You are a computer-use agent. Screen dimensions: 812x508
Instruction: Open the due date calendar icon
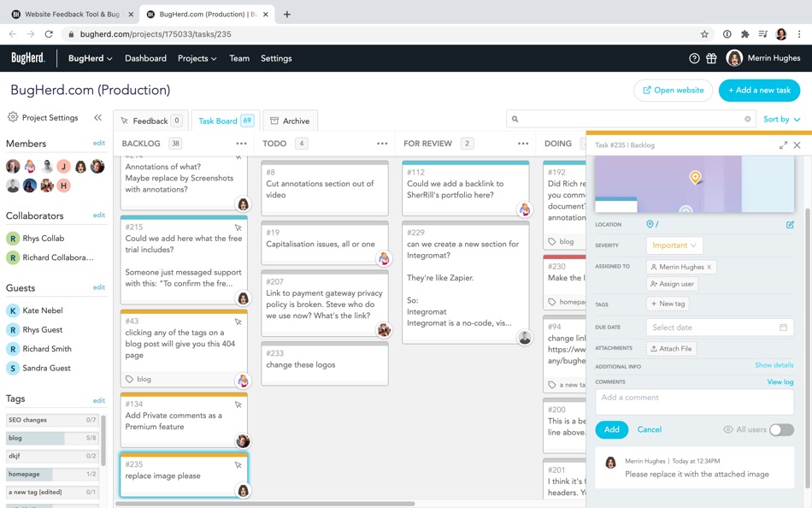click(783, 327)
